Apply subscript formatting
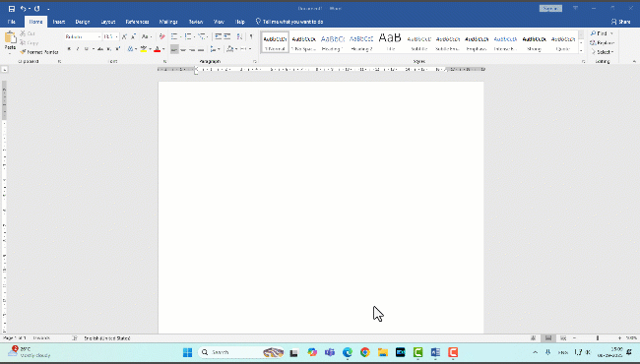The height and width of the screenshot is (364, 640). 108,49
